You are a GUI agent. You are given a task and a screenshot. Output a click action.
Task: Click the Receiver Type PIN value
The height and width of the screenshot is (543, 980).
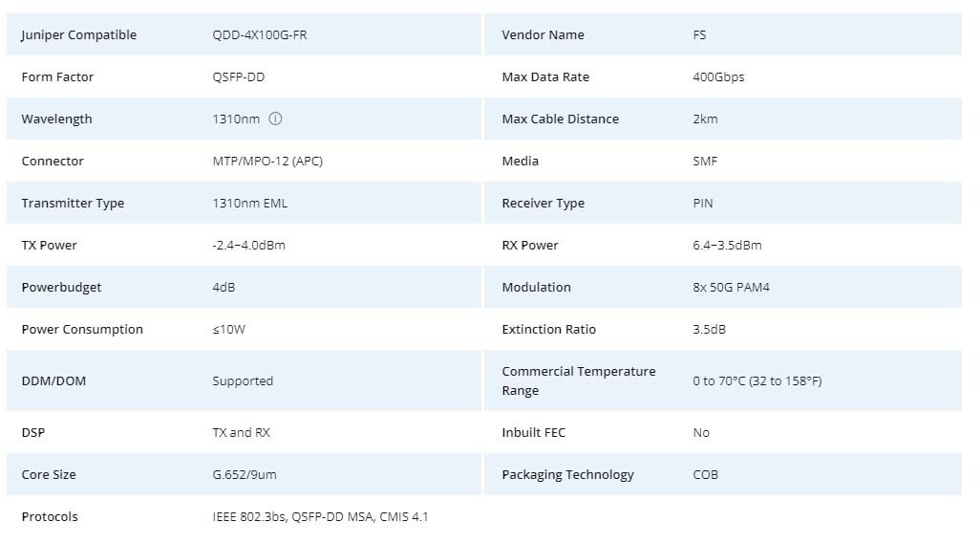click(702, 204)
